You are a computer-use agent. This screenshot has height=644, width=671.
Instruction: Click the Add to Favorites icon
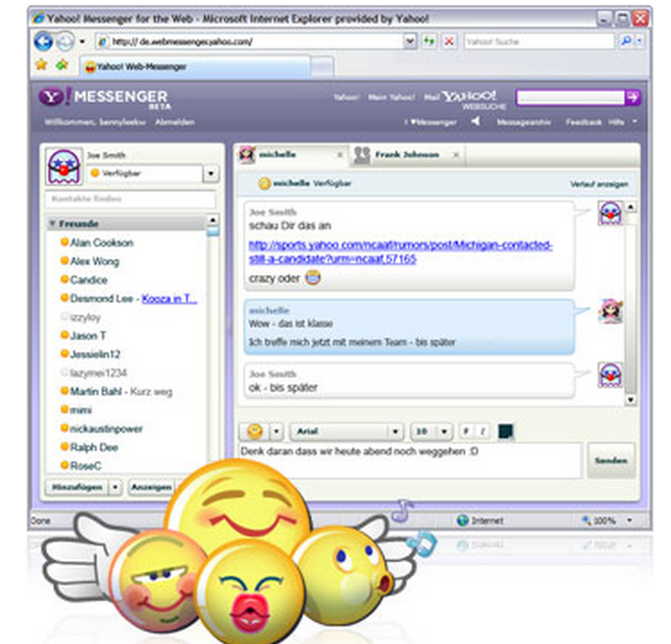click(x=63, y=65)
